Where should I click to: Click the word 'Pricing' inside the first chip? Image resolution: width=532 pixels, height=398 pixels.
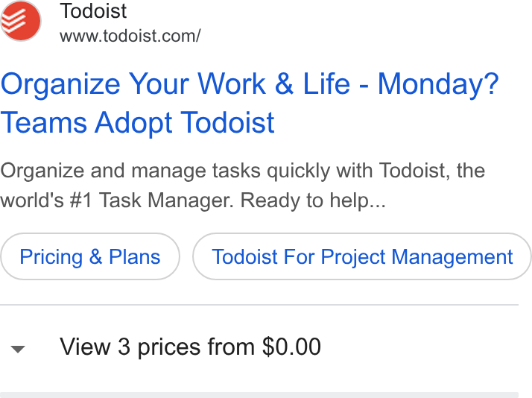click(51, 257)
